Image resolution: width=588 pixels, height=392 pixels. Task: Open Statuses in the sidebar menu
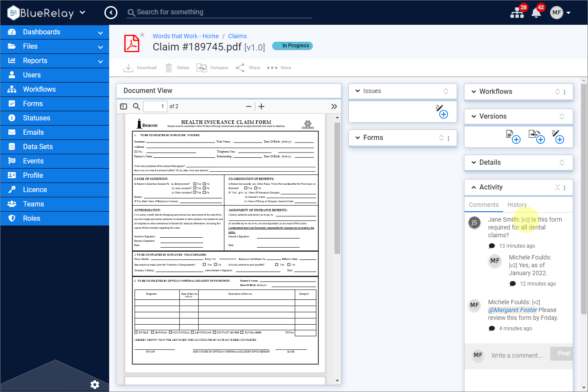[x=55, y=118]
